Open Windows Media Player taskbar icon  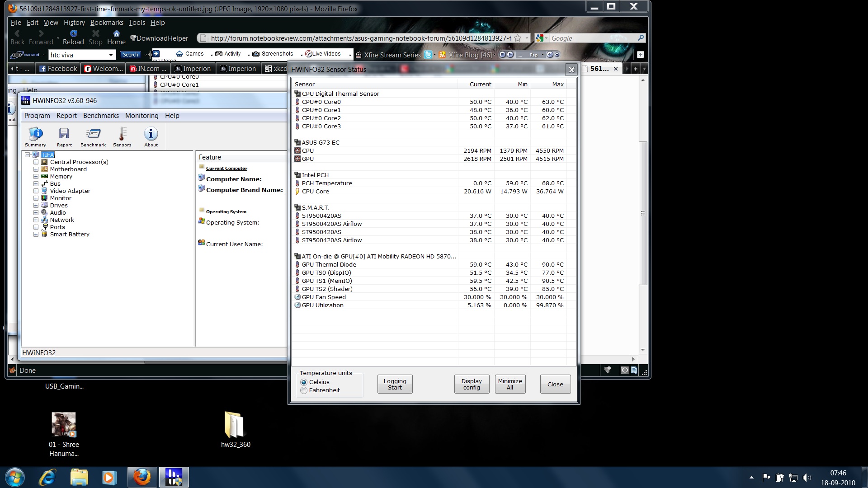[109, 478]
